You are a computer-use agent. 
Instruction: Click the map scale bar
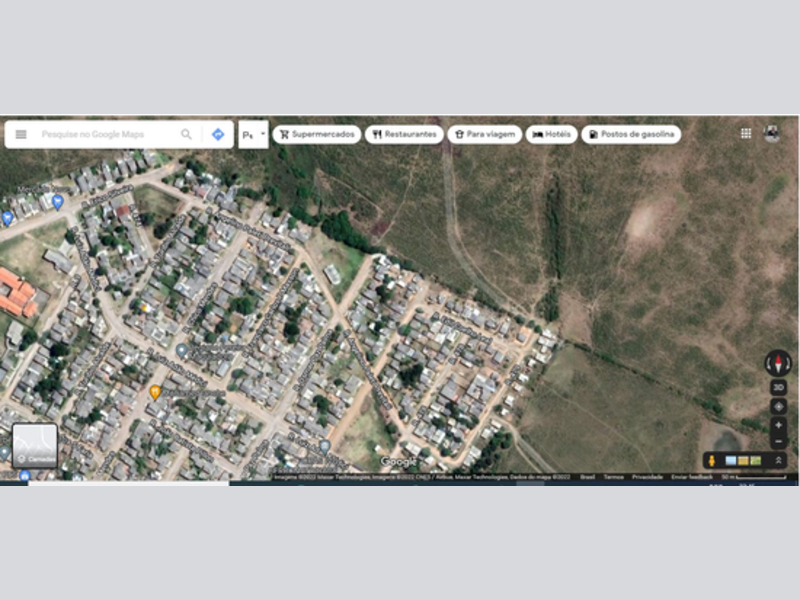point(754,478)
